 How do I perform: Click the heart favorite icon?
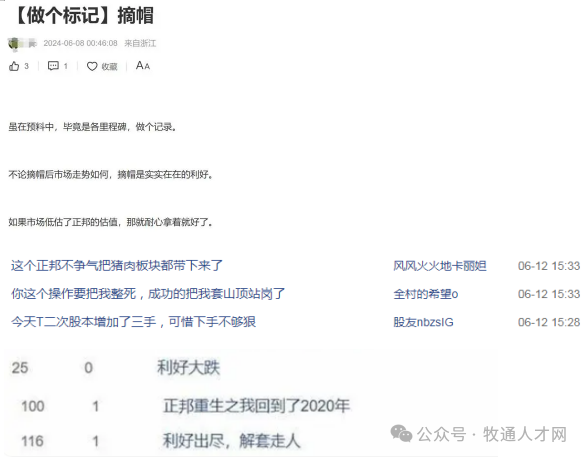(x=92, y=66)
